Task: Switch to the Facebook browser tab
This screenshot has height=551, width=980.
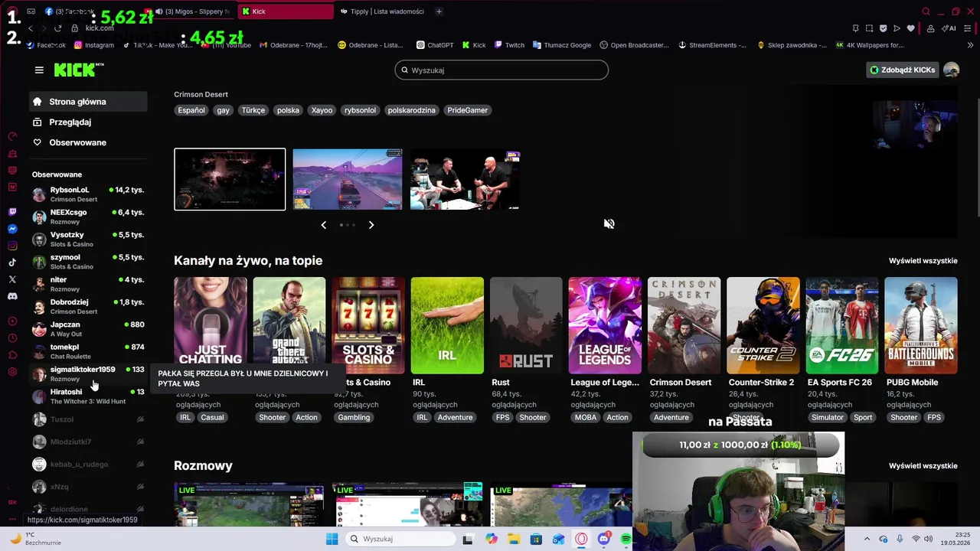Action: (x=69, y=11)
